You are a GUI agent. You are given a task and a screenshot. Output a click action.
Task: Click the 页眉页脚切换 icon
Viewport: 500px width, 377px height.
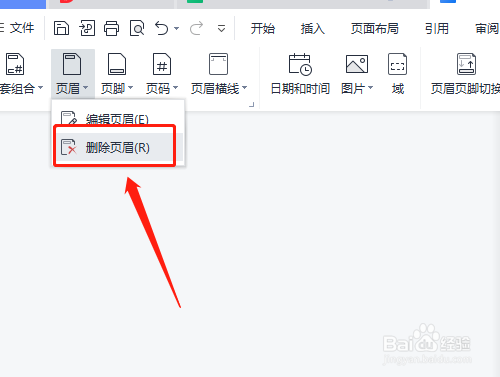[466, 64]
